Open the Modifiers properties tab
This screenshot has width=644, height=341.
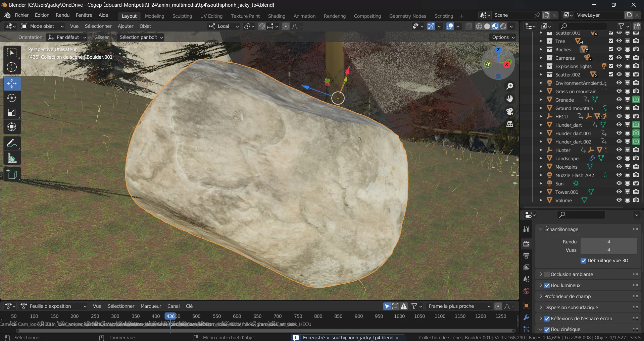pyautogui.click(x=526, y=318)
